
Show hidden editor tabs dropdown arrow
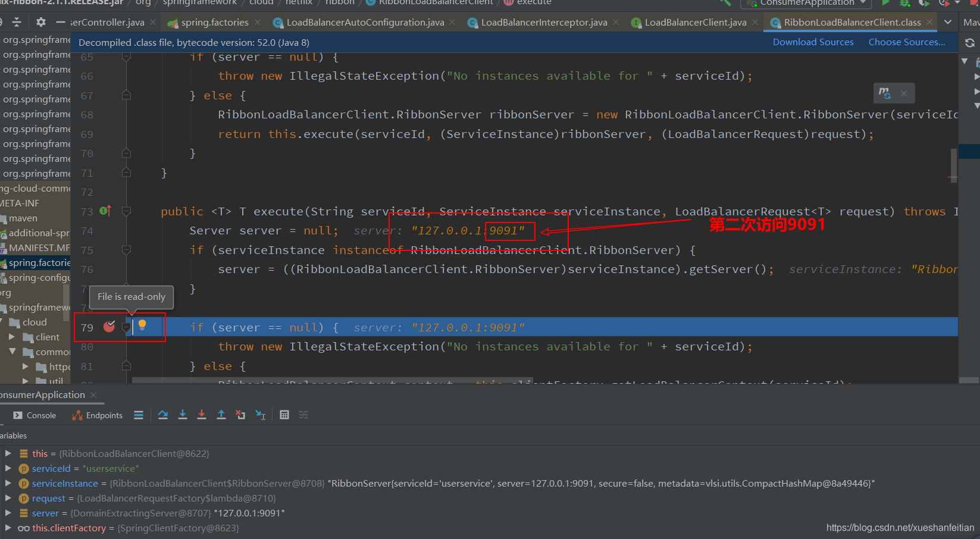pos(948,22)
